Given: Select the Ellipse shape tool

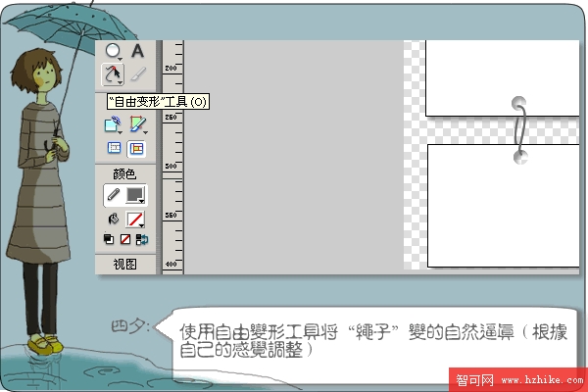Looking at the screenshot, I should (x=114, y=51).
